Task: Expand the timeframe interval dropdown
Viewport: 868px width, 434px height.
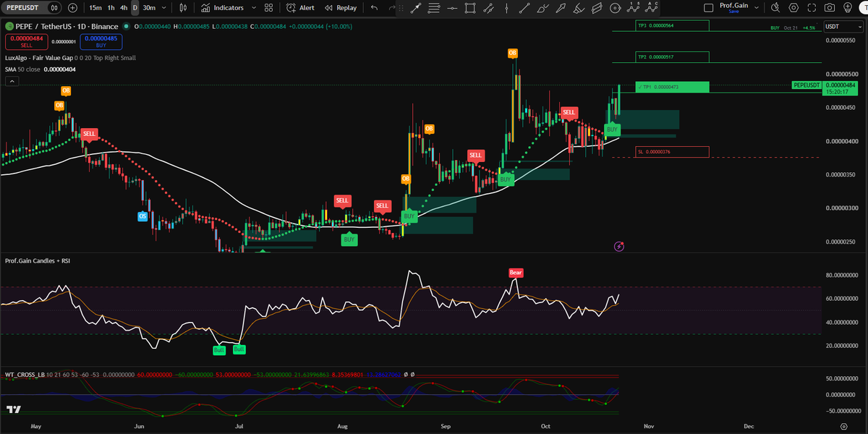Action: pos(165,7)
